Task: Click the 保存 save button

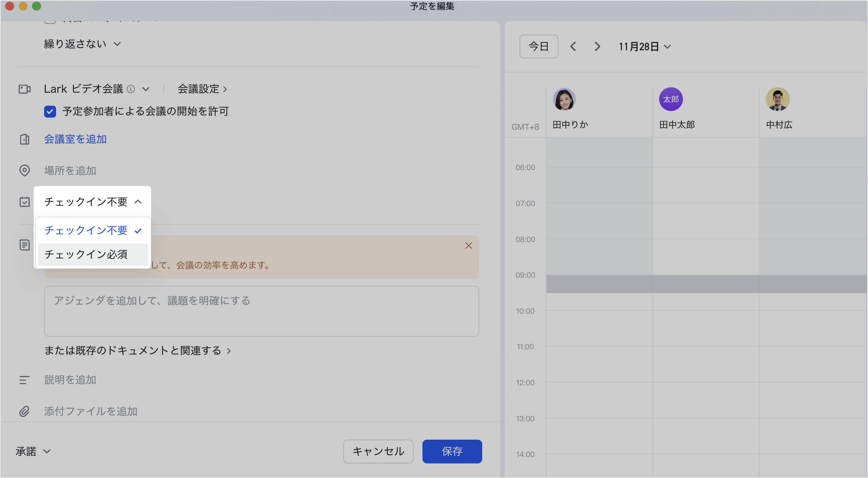Action: [452, 451]
